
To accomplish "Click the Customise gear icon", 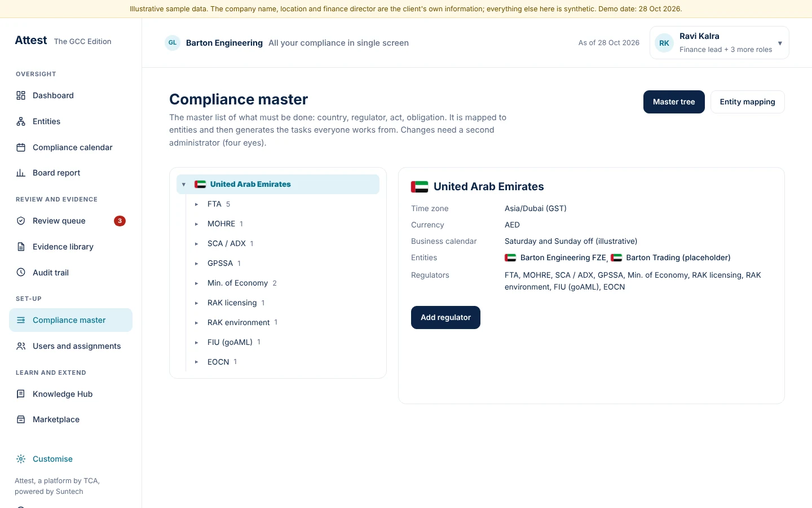I will (21, 459).
